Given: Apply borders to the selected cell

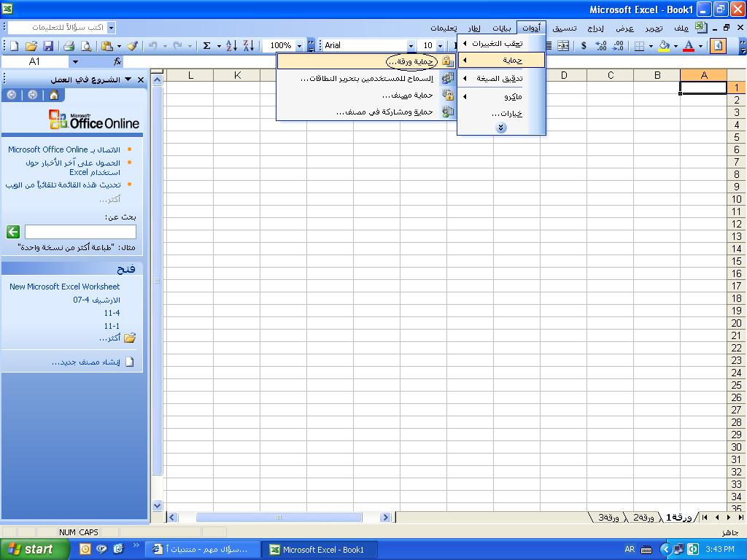Looking at the screenshot, I should [639, 46].
